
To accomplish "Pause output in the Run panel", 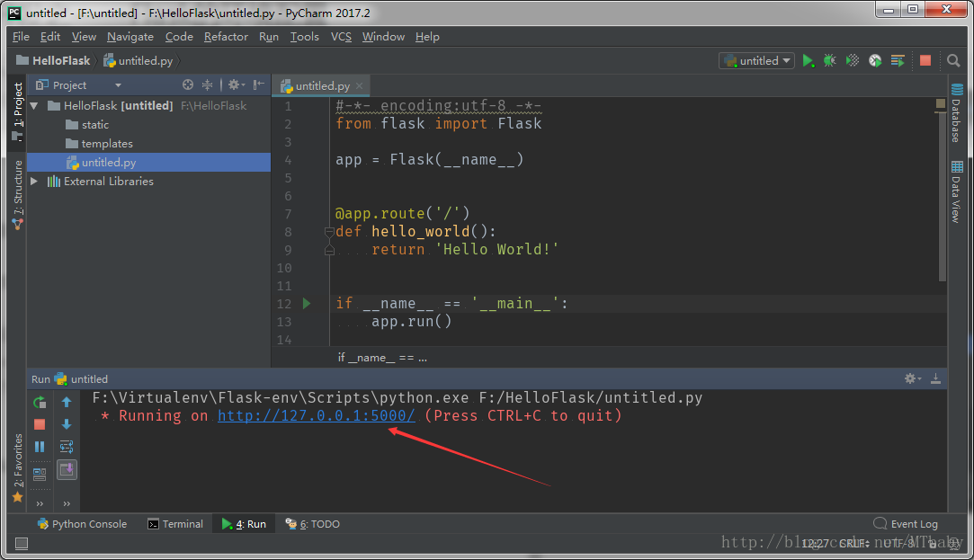I will (x=40, y=447).
